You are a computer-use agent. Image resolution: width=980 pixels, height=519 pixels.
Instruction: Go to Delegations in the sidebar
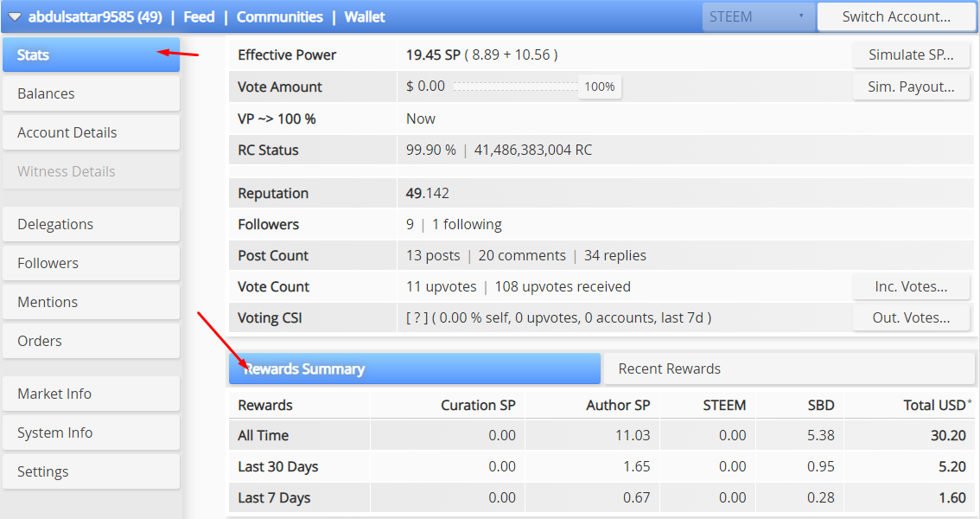pos(92,225)
